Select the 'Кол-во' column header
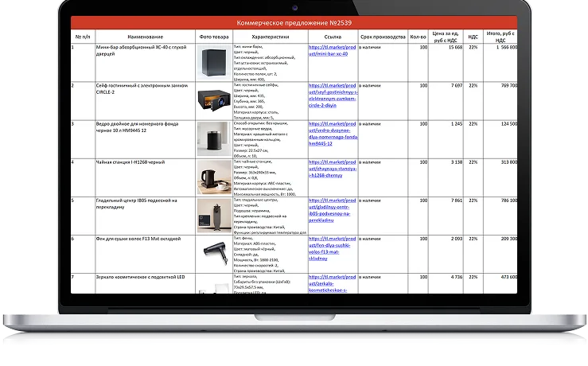This screenshot has width=588, height=366. [419, 37]
